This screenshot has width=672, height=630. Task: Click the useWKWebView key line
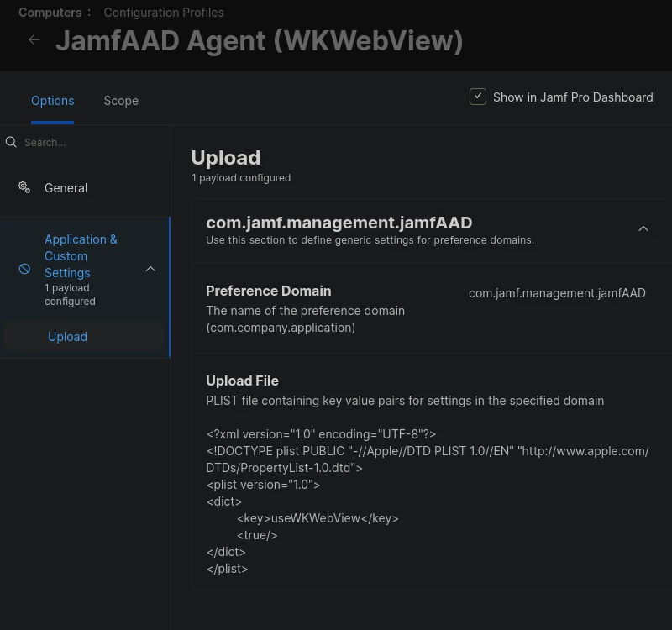(318, 518)
